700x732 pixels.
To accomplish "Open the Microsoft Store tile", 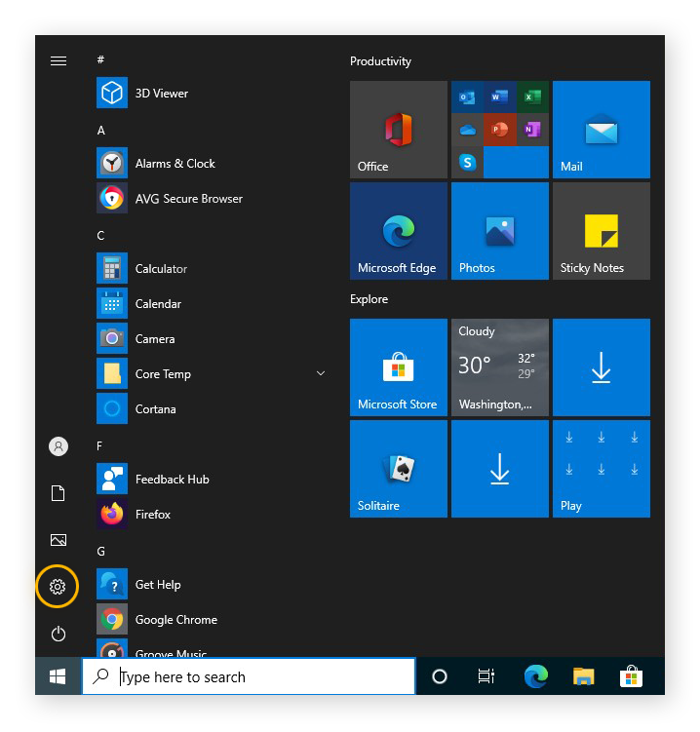I will click(399, 366).
